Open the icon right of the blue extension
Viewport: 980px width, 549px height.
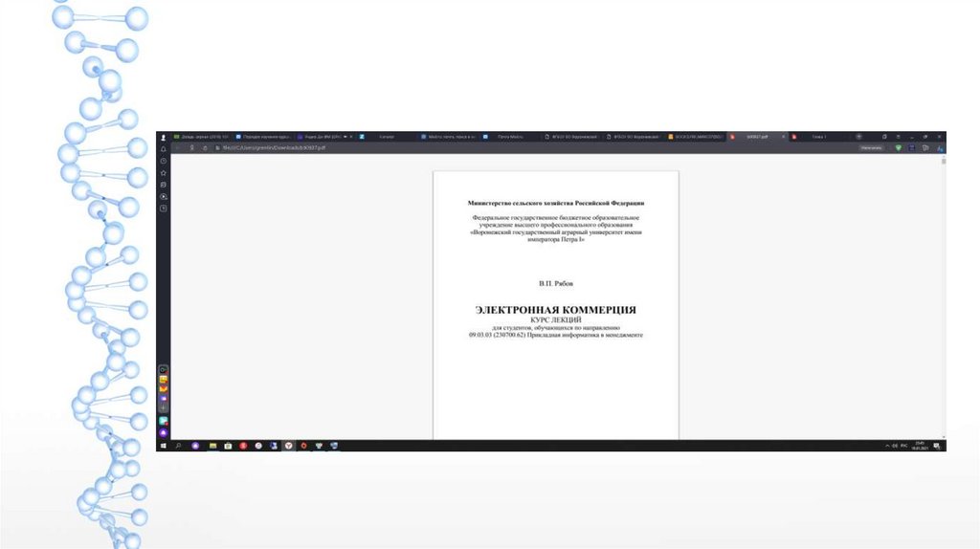[925, 148]
